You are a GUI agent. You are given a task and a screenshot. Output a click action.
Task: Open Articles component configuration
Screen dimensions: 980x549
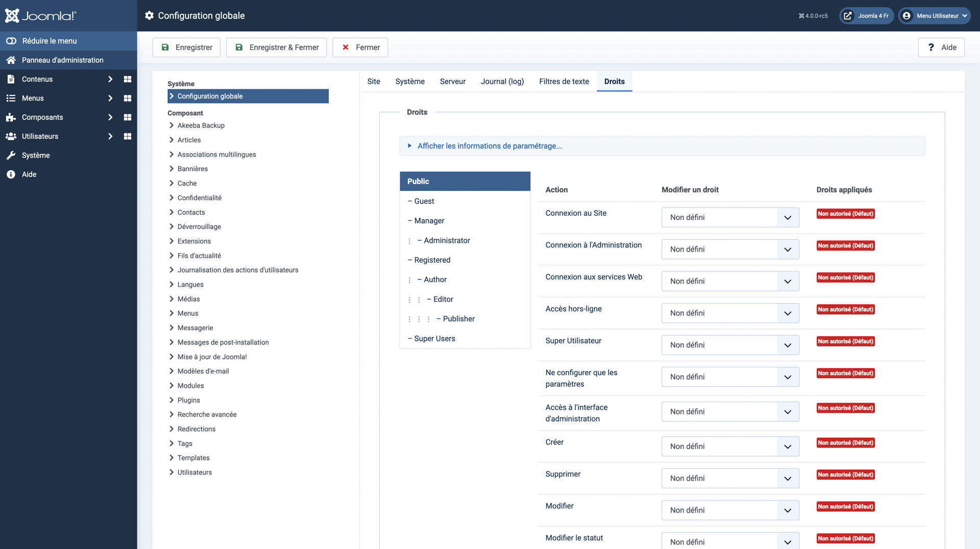(189, 140)
